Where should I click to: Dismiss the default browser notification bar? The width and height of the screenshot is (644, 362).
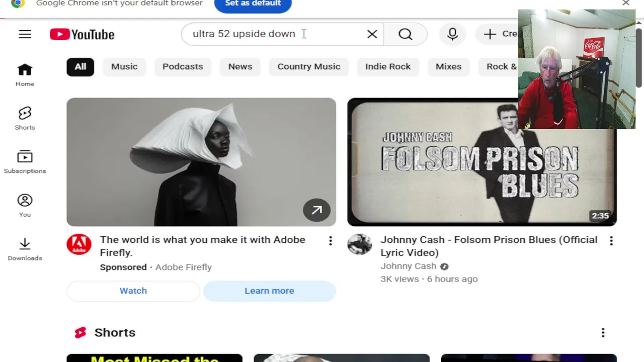coord(626,3)
